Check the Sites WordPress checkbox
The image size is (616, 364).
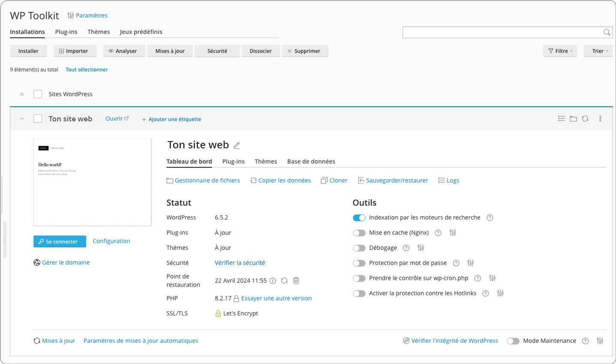click(38, 94)
